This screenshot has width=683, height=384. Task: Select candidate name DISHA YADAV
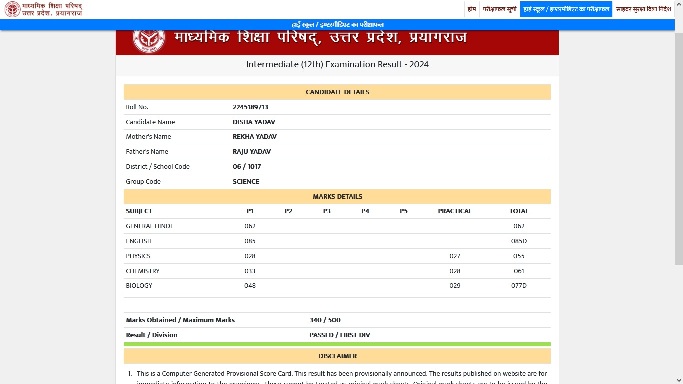point(254,122)
